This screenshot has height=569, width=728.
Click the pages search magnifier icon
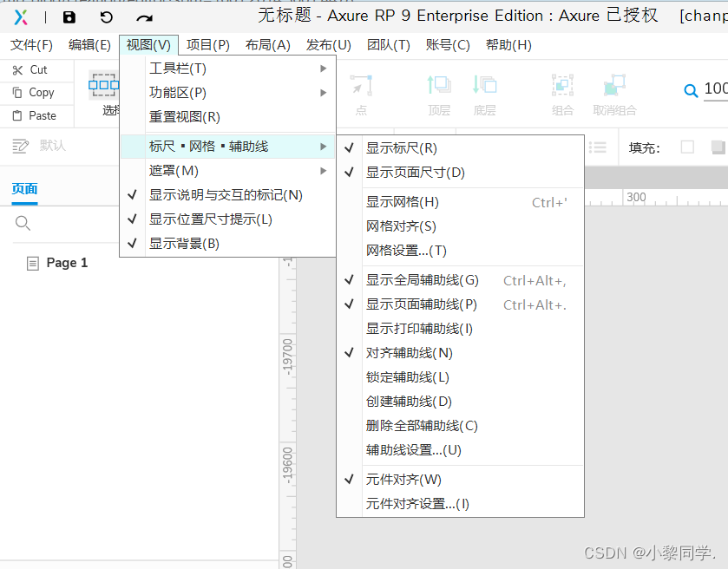click(23, 223)
